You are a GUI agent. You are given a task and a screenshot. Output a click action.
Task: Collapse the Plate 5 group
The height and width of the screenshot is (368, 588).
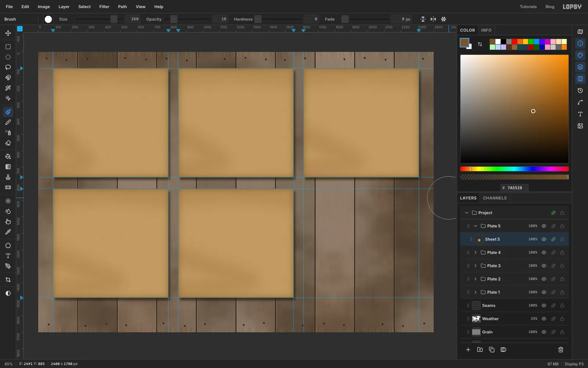(x=476, y=226)
